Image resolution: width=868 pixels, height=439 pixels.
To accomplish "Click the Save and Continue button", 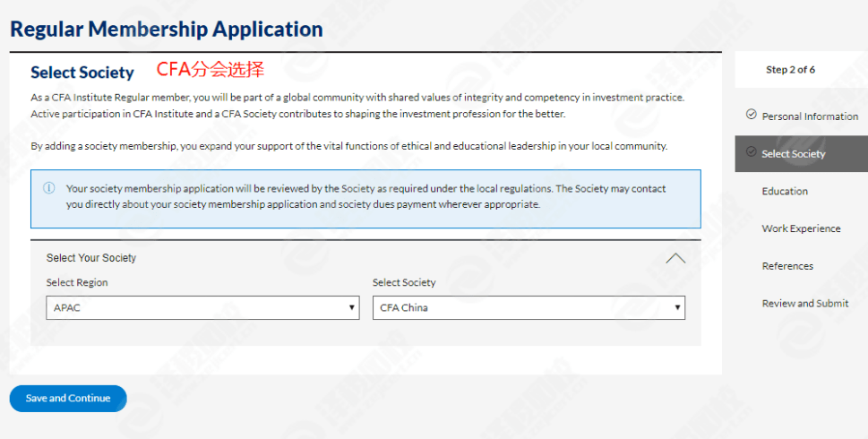I will pyautogui.click(x=68, y=398).
